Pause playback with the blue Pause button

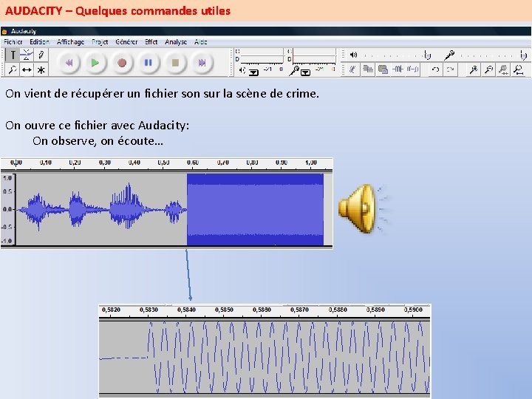pyautogui.click(x=149, y=63)
